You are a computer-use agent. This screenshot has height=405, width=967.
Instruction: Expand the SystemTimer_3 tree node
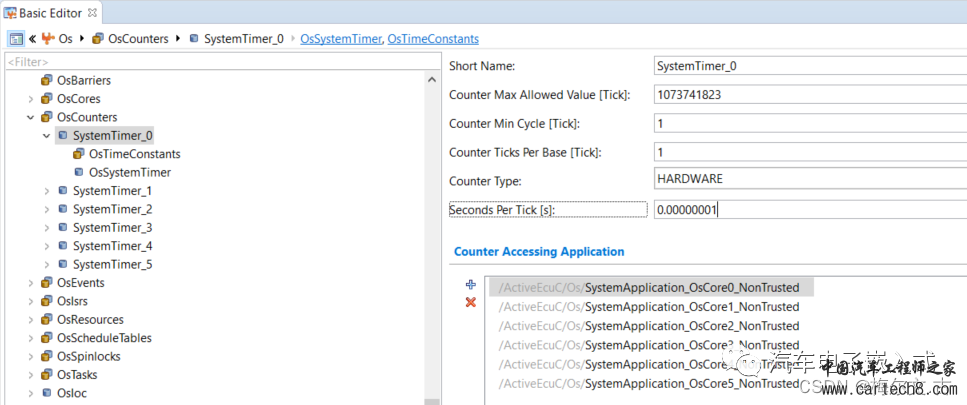point(46,228)
